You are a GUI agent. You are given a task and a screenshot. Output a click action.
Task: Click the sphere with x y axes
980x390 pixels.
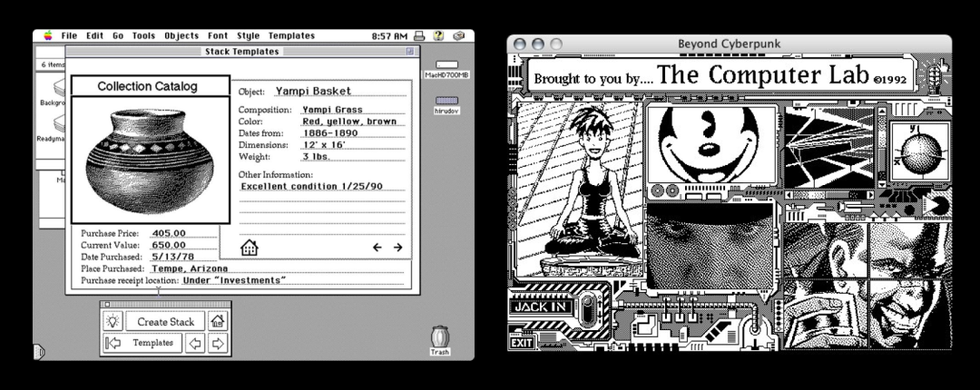[x=919, y=151]
